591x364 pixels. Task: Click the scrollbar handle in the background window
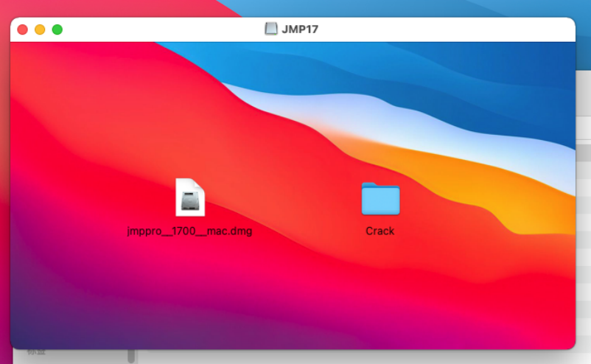click(x=131, y=356)
